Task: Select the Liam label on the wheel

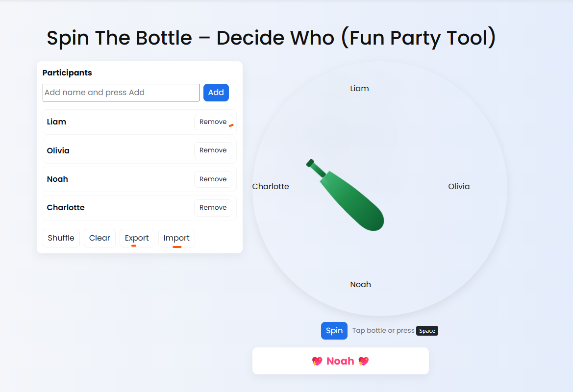Action: pos(359,89)
